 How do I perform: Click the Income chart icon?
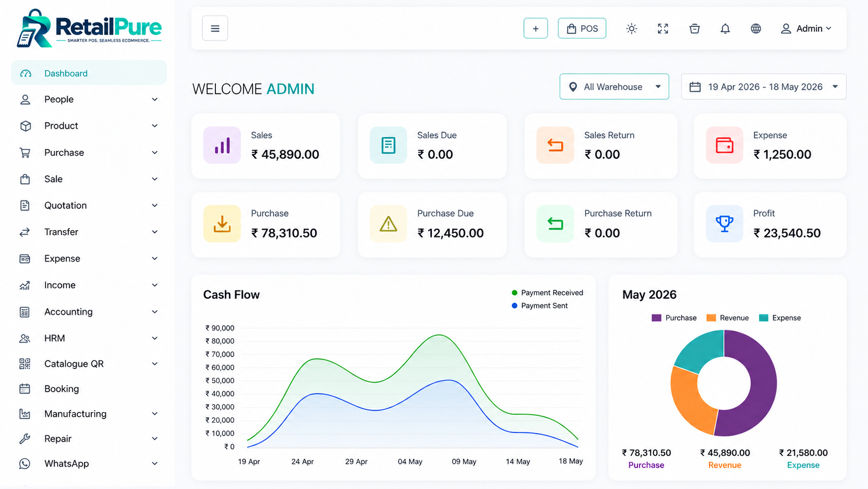[x=25, y=285]
